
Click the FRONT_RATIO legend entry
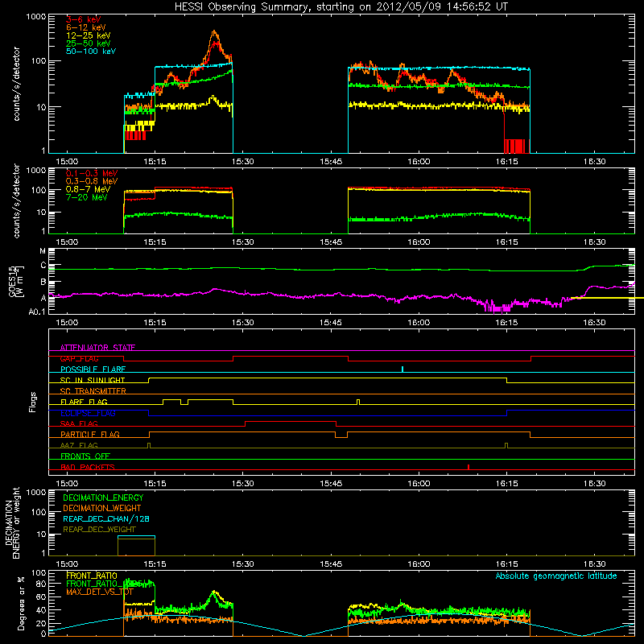point(92,576)
